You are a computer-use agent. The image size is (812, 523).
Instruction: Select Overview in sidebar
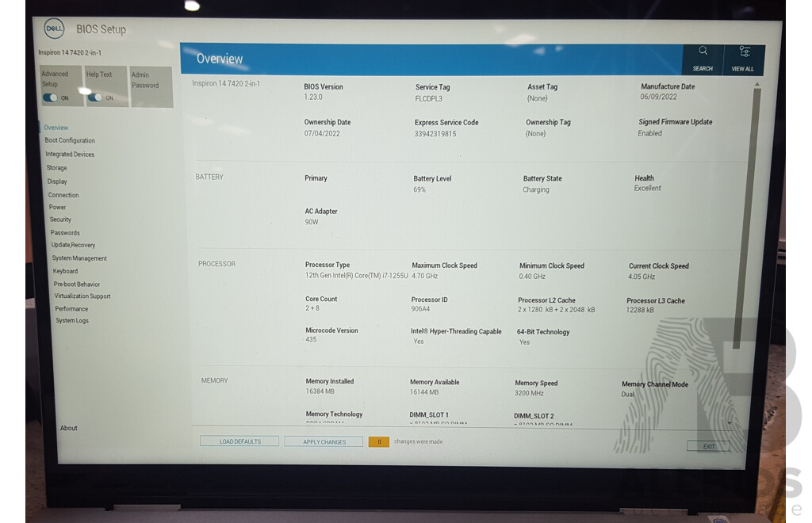pyautogui.click(x=56, y=128)
